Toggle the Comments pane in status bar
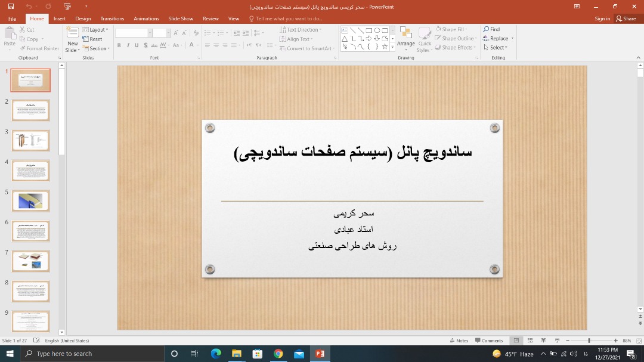This screenshot has width=644, height=362. click(489, 341)
